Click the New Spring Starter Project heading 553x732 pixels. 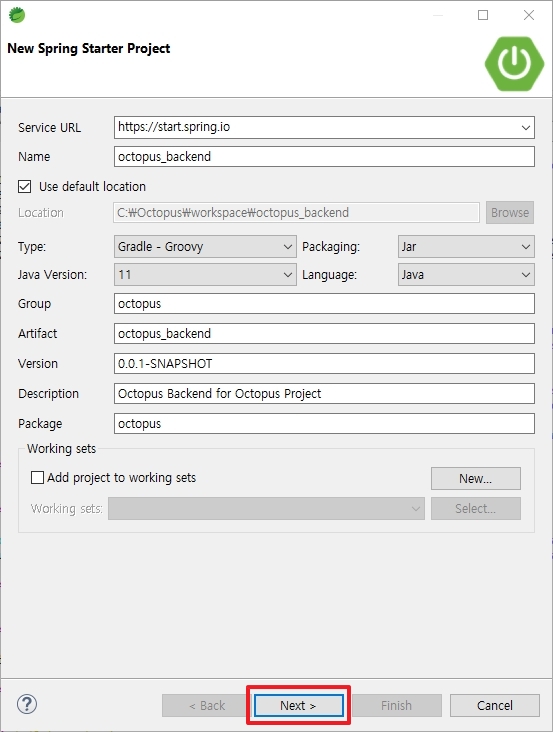tap(89, 49)
